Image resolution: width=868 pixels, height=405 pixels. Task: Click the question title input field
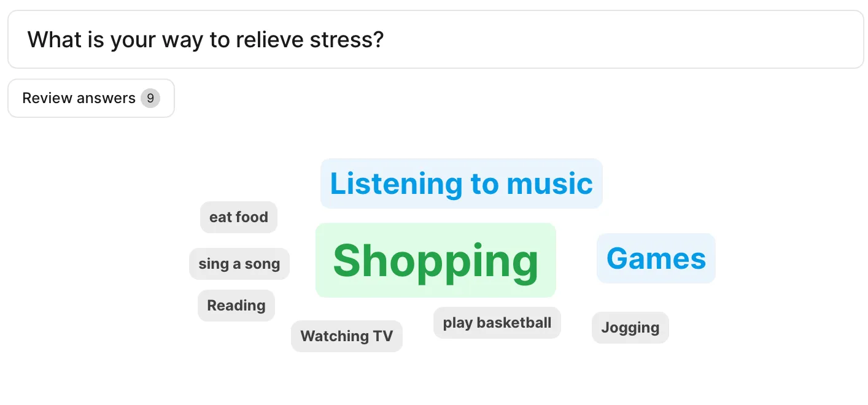point(435,40)
